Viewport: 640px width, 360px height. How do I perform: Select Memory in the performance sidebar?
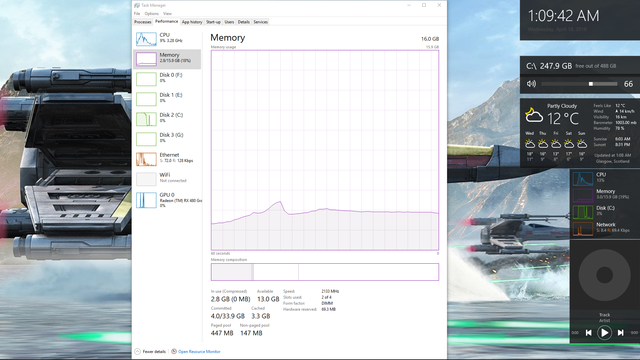[167, 59]
